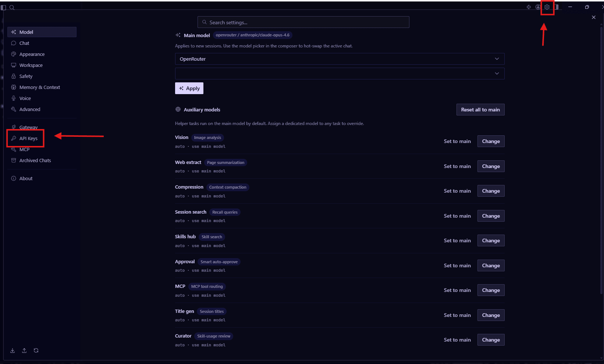Set the MCP tool routing model to main
The height and width of the screenshot is (364, 604).
coord(457,290)
